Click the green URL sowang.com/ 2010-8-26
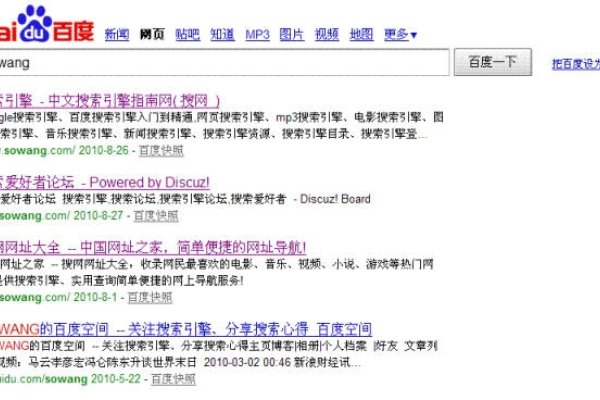This screenshot has width=600, height=400. click(x=64, y=150)
